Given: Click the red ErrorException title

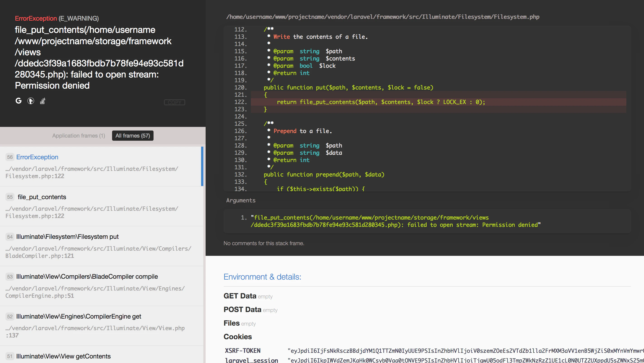Looking at the screenshot, I should [x=36, y=18].
